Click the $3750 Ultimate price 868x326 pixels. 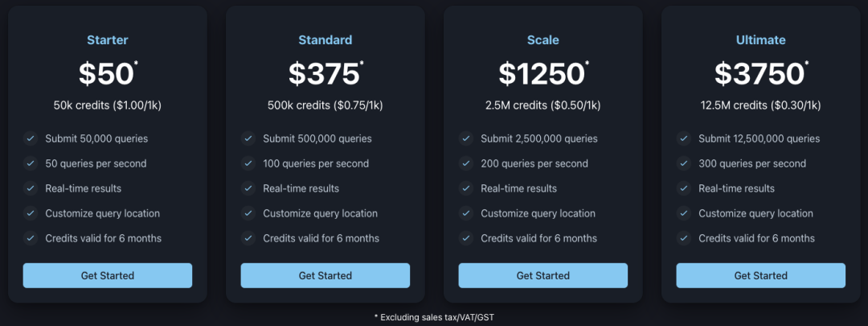click(759, 74)
